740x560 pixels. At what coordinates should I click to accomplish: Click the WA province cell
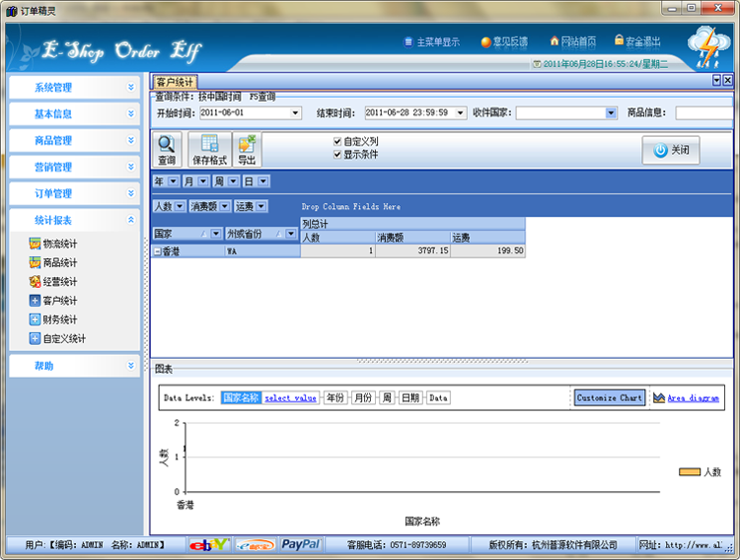262,251
